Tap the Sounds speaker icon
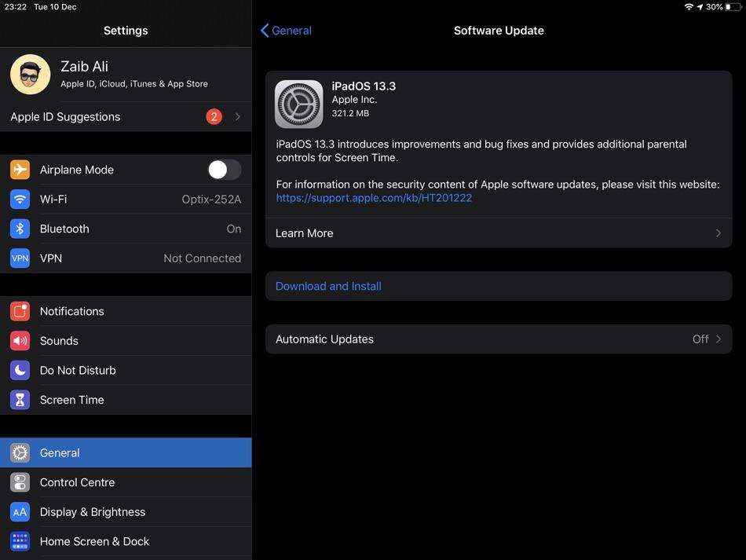The image size is (746, 560). coord(20,341)
